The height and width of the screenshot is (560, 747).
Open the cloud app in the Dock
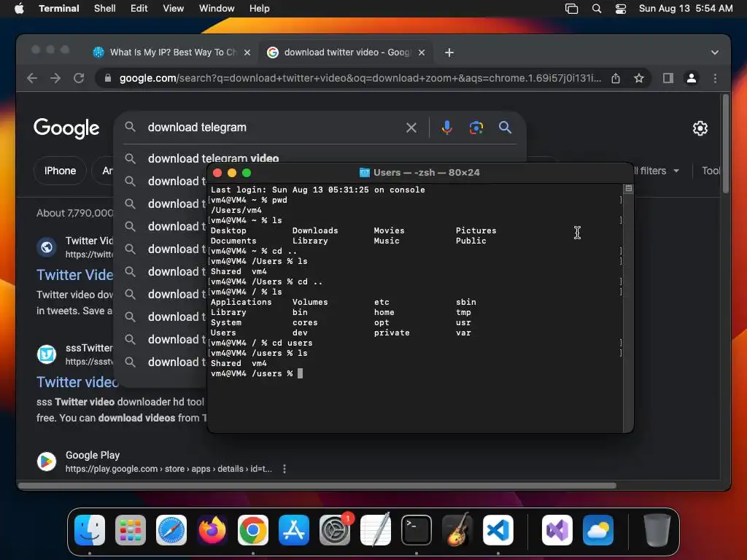(x=598, y=530)
